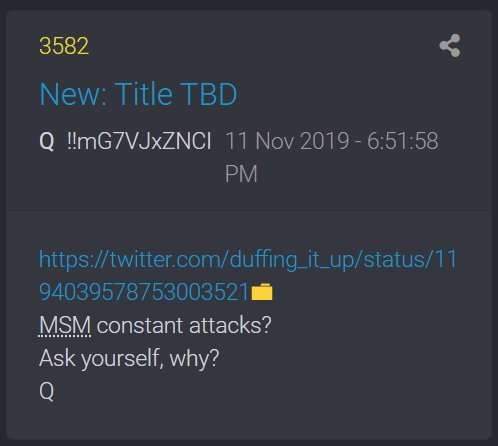Open post number 3582
This screenshot has height=446, width=498.
tap(64, 46)
